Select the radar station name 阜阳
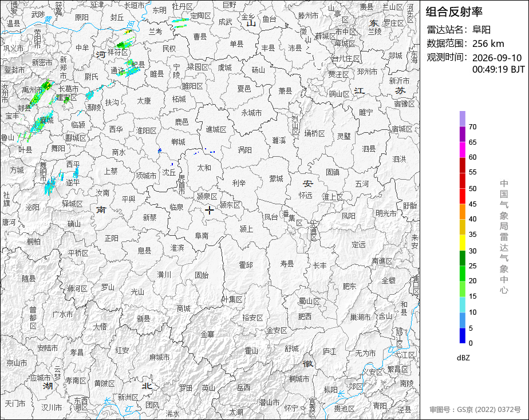 pos(481,30)
